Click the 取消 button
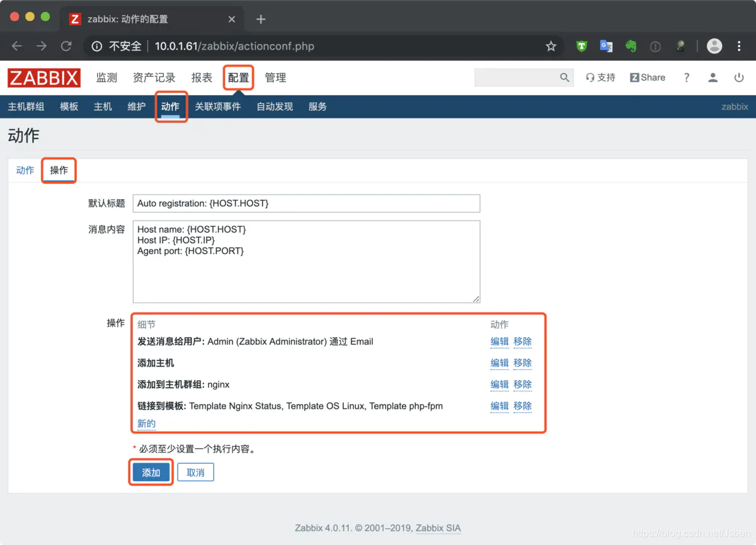 tap(196, 473)
